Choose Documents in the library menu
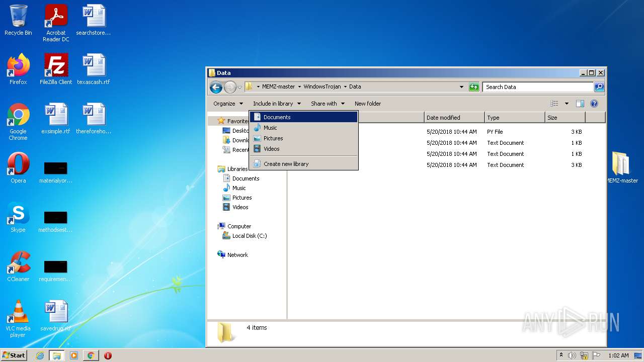This screenshot has width=644, height=362. 303,117
